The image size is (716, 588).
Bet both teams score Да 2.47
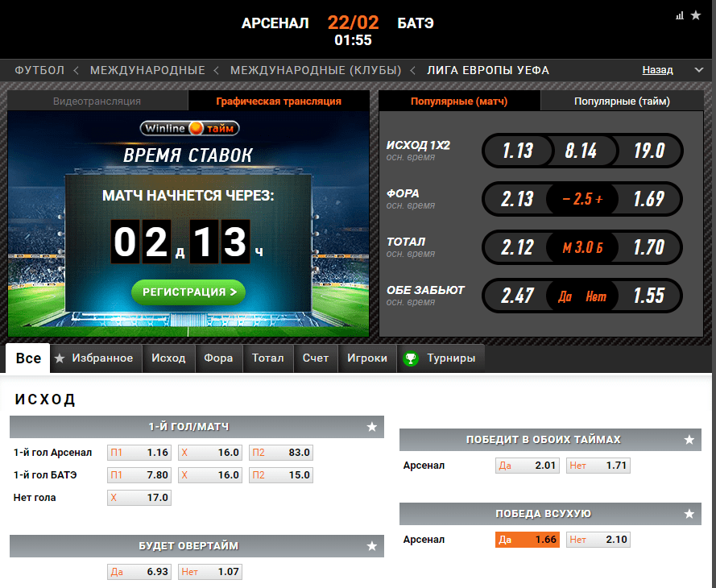click(518, 296)
